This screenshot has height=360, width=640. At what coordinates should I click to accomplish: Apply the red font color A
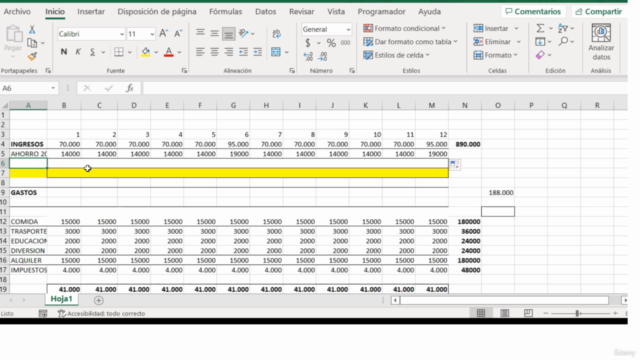tap(169, 52)
